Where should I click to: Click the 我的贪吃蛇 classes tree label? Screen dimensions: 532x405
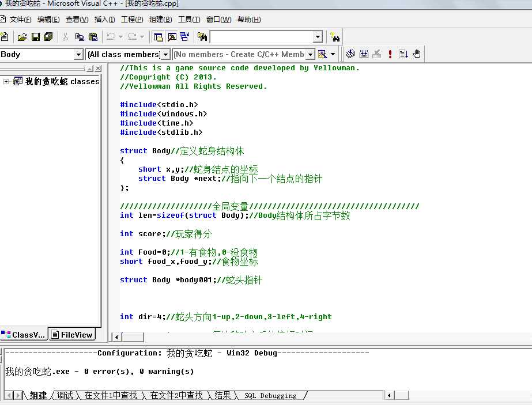click(x=62, y=81)
